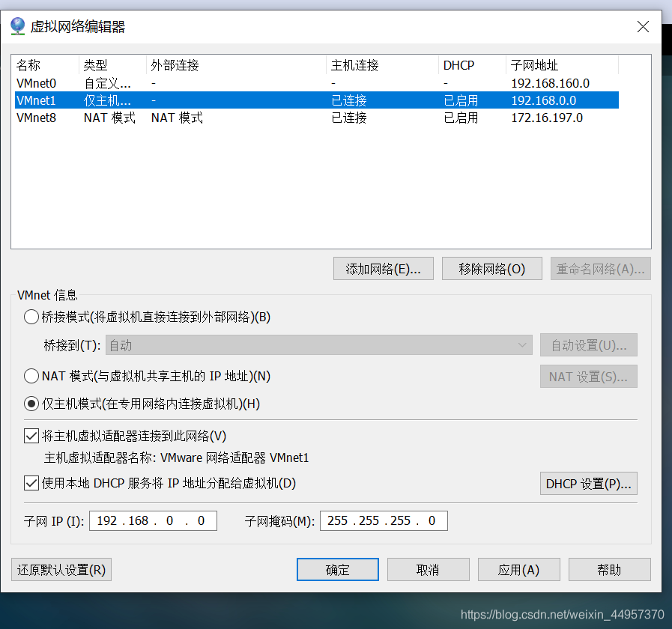
Task: Click NAT 设置(S)... button
Action: (x=588, y=377)
